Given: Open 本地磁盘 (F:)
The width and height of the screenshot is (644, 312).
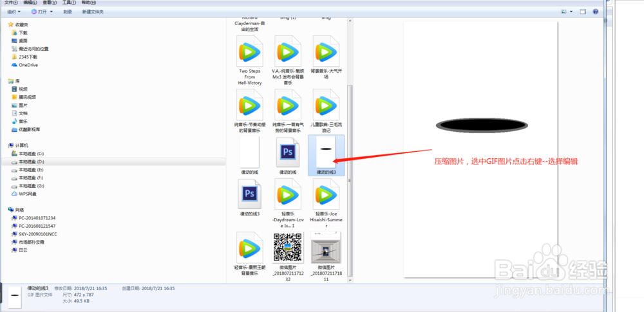Looking at the screenshot, I should pos(28,178).
